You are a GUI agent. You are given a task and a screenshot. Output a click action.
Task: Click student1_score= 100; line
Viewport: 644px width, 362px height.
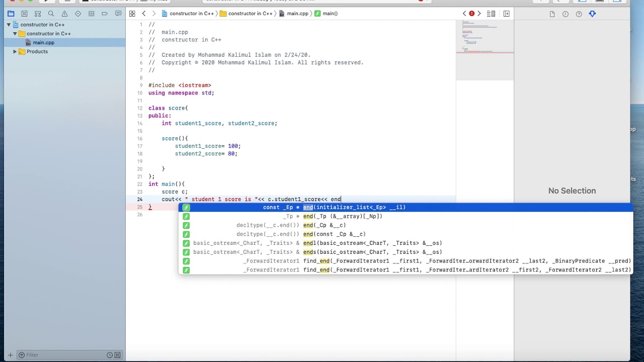point(208,146)
